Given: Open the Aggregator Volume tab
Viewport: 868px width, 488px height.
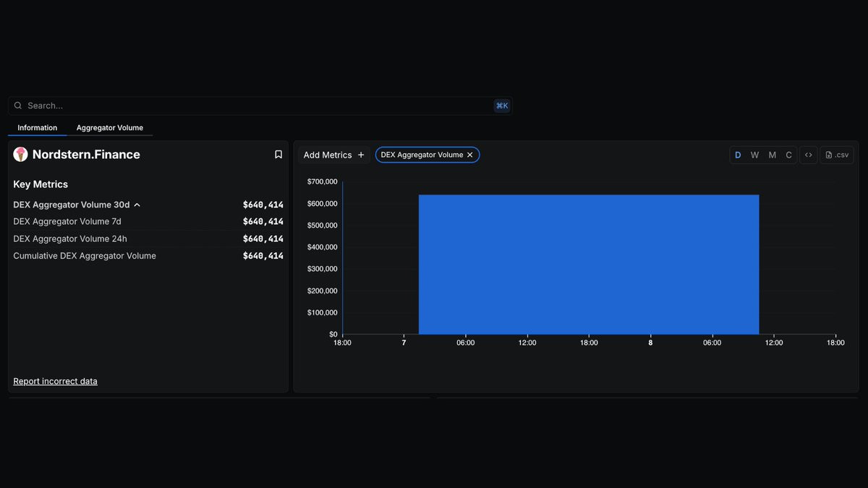Looking at the screenshot, I should point(110,128).
